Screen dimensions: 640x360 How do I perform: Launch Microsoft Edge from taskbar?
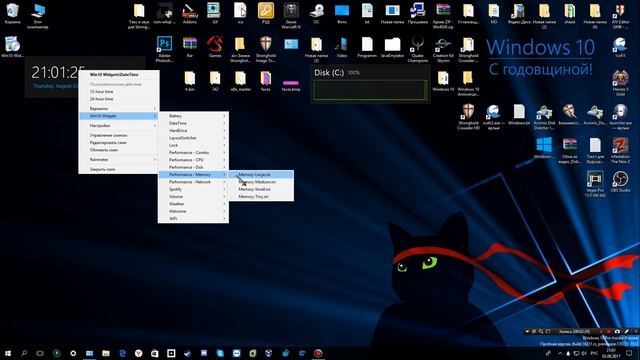(122, 353)
